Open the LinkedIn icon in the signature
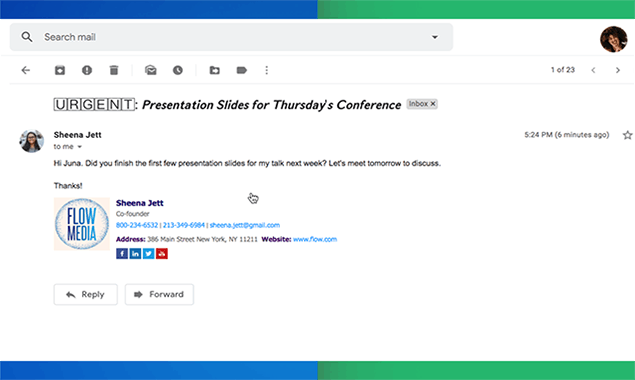Image resolution: width=635 pixels, height=380 pixels. pyautogui.click(x=135, y=254)
